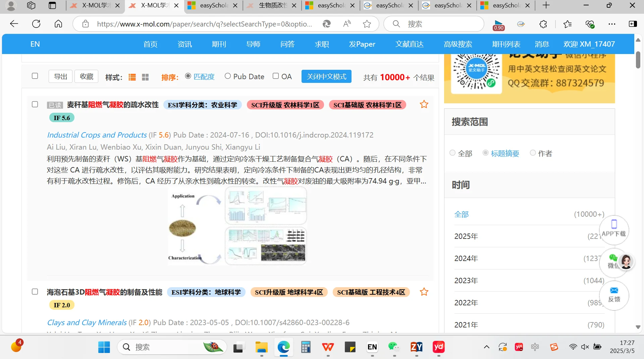Refresh the current page
Screen dimensions: 644x359
pos(36,23)
